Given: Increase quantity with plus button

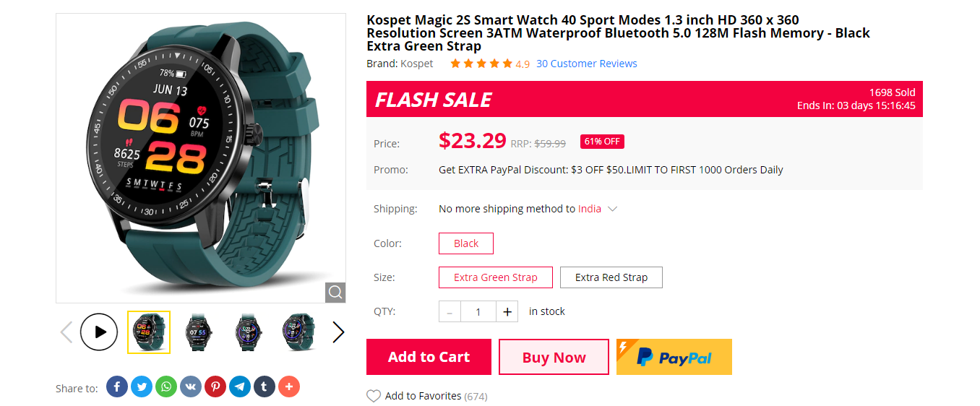Looking at the screenshot, I should 507,312.
